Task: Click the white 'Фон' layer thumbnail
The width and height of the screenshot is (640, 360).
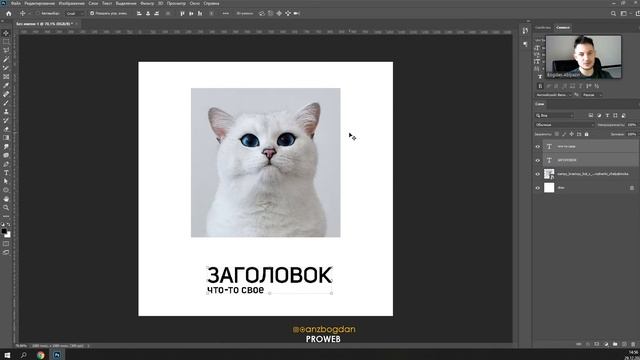Action: pyautogui.click(x=549, y=188)
